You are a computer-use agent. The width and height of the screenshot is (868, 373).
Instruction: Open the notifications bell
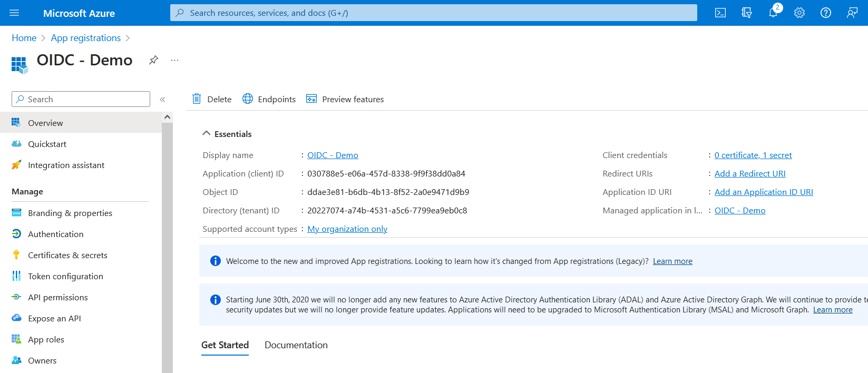(x=773, y=13)
